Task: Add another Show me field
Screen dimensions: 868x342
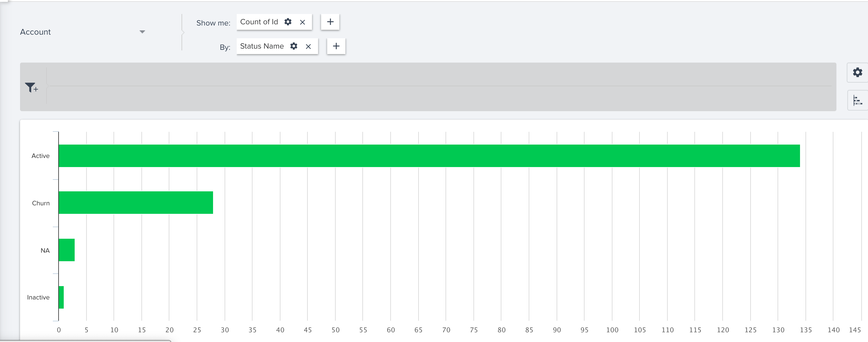Action: pos(330,22)
